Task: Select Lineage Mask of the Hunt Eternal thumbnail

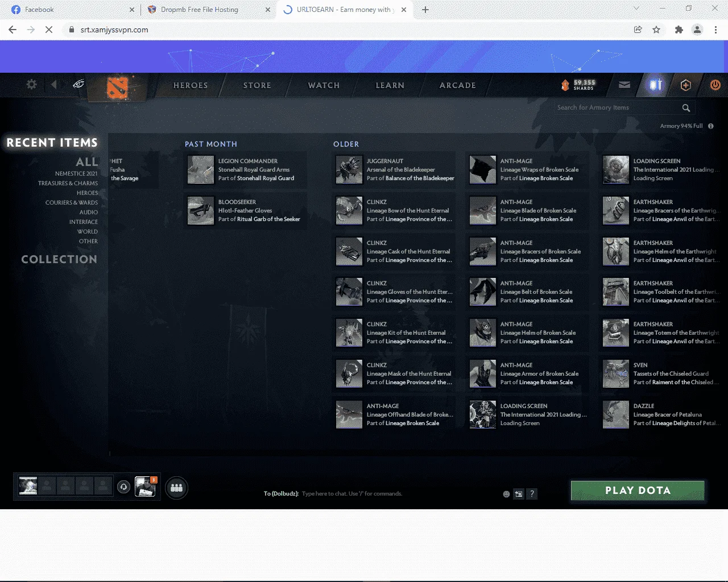Action: coord(349,374)
